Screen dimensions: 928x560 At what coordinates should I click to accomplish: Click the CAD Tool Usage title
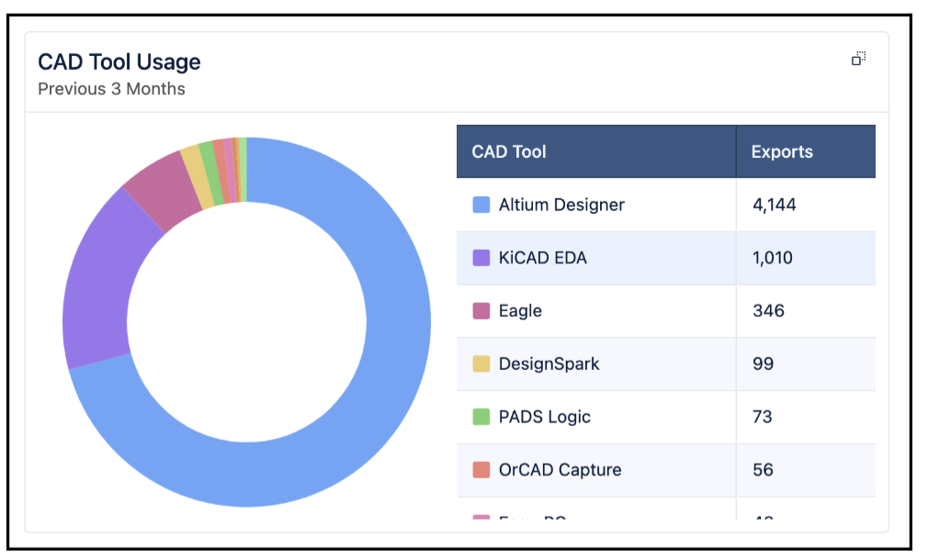click(119, 62)
